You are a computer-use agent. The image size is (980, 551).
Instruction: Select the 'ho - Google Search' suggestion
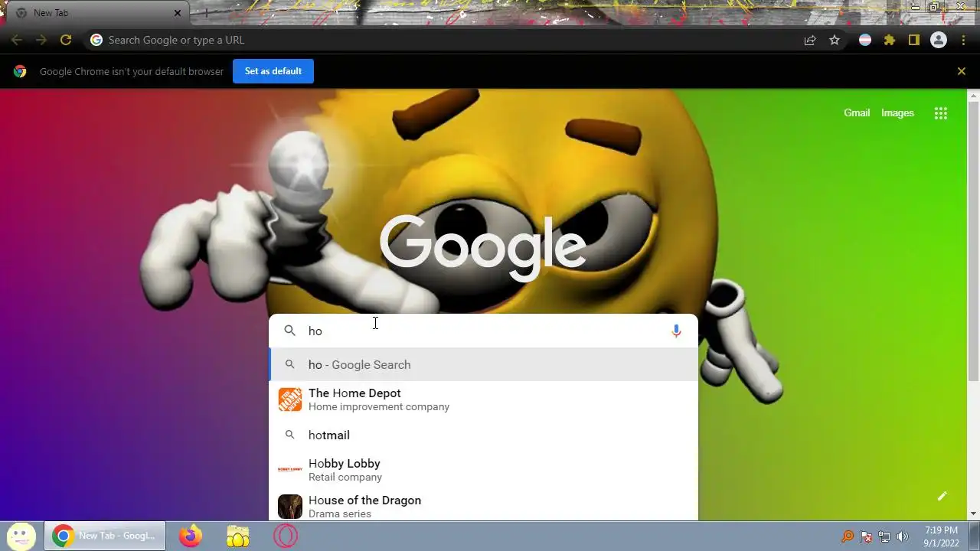click(484, 364)
